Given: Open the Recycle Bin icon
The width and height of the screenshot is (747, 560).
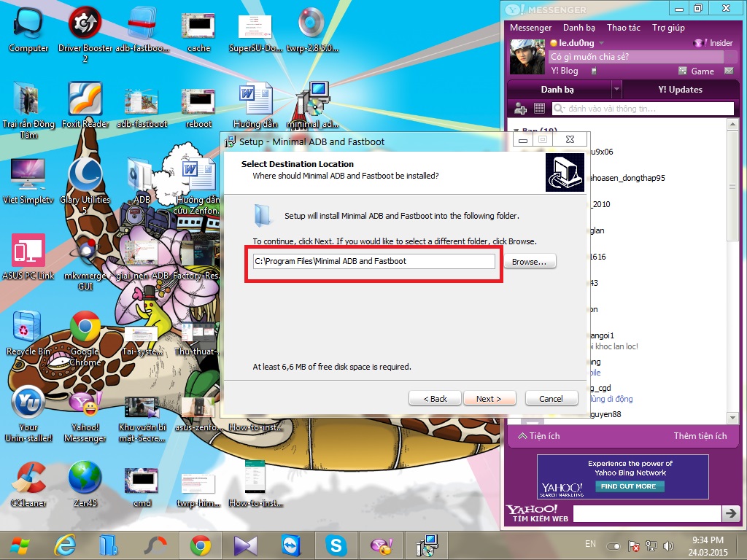Looking at the screenshot, I should [x=28, y=332].
